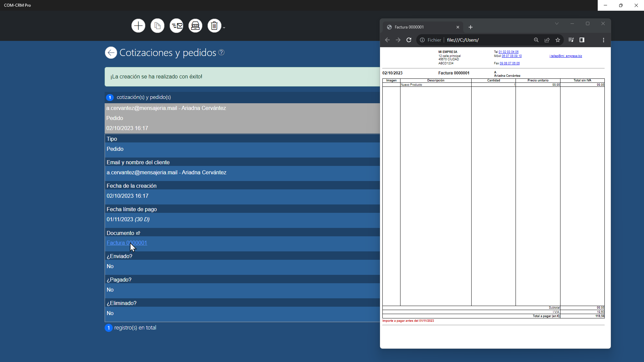The width and height of the screenshot is (644, 362).
Task: Click the 'cotización(s) y pedido(s)' count header
Action: pos(144,97)
